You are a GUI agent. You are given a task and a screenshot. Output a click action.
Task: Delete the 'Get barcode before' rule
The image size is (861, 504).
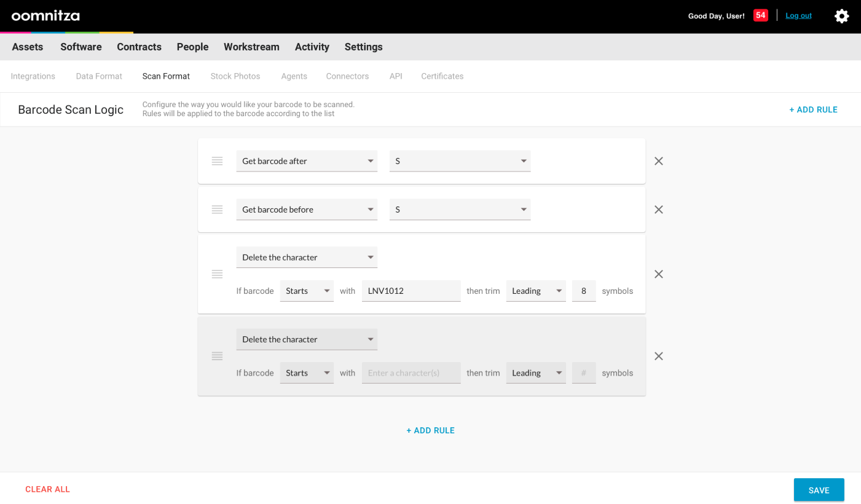pos(658,210)
